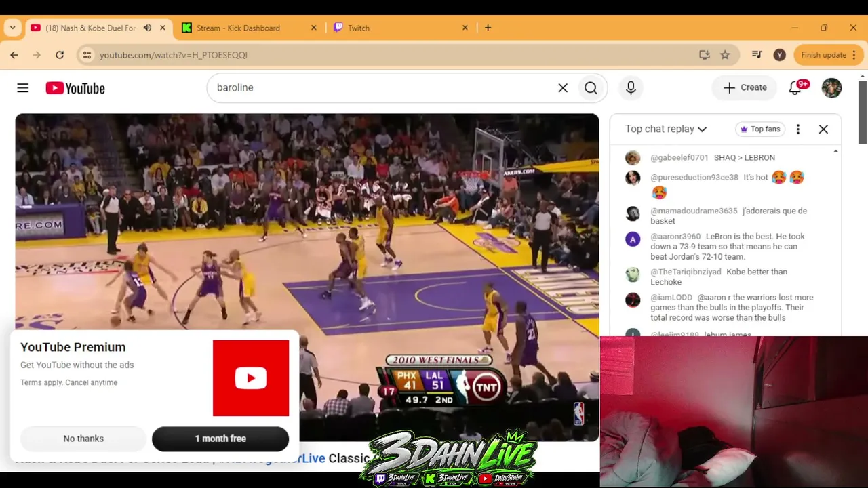
Task: Close the Kick Dashboard tab
Action: click(x=314, y=28)
